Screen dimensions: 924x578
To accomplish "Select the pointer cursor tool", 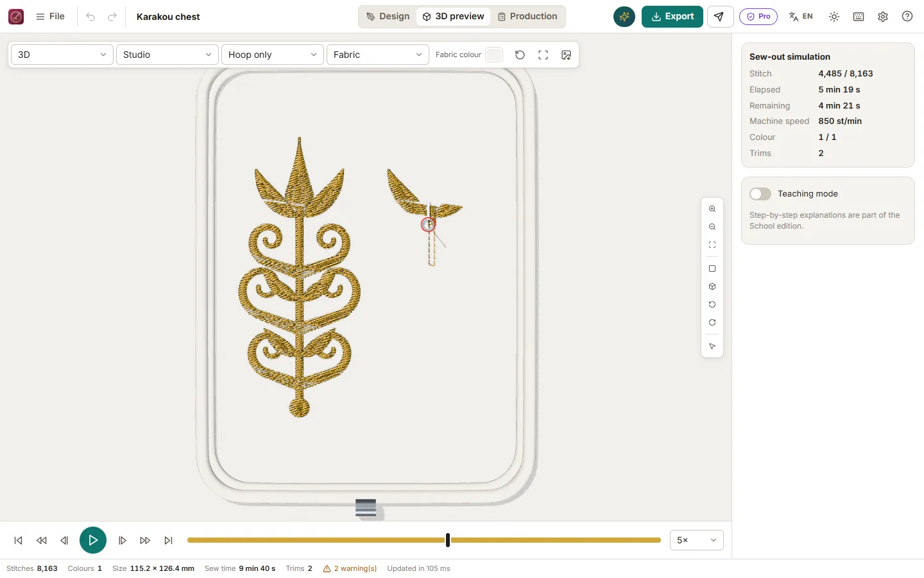I will [712, 346].
